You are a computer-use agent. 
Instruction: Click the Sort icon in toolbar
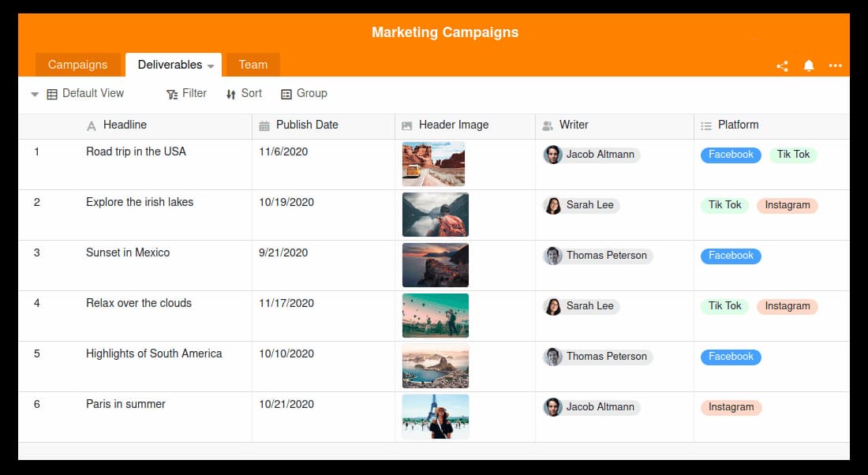coord(231,94)
